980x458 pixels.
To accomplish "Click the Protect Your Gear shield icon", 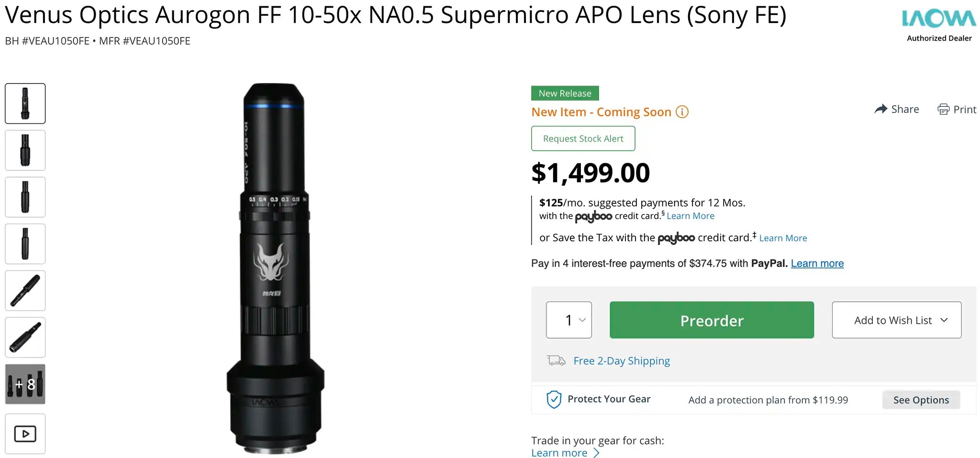I will 554,399.
